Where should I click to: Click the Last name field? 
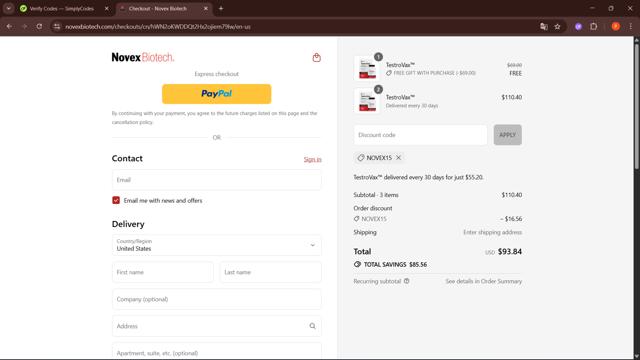[271, 272]
